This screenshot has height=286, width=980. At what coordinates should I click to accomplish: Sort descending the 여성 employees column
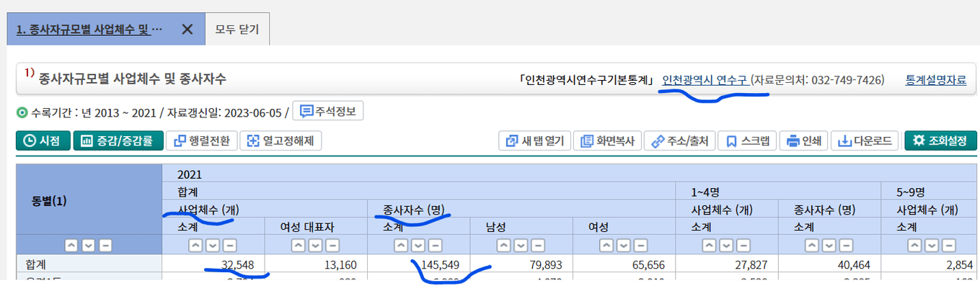tap(624, 245)
